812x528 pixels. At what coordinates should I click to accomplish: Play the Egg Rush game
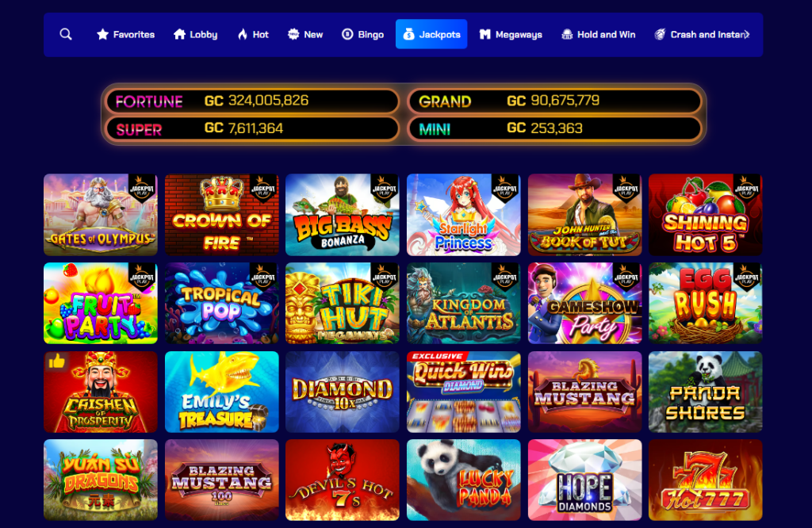click(x=705, y=304)
